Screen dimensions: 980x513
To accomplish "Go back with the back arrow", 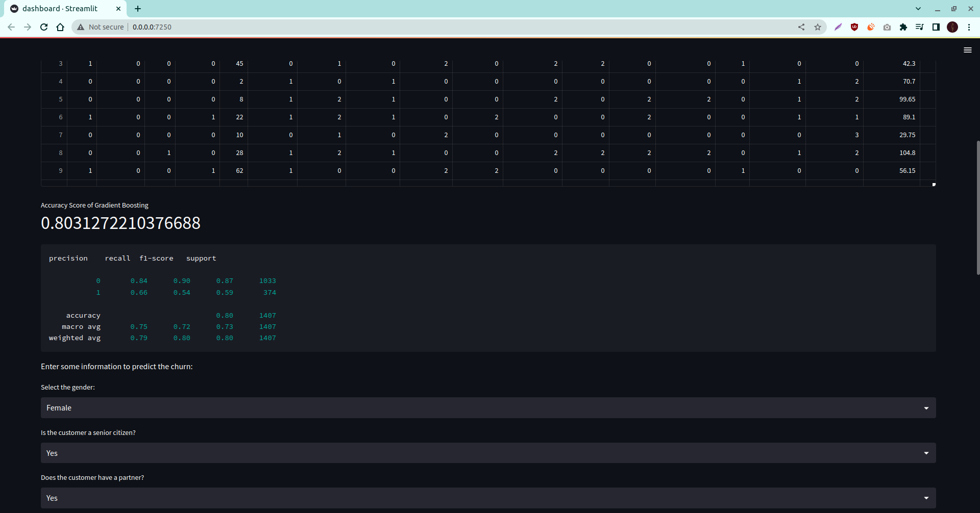I will [11, 27].
